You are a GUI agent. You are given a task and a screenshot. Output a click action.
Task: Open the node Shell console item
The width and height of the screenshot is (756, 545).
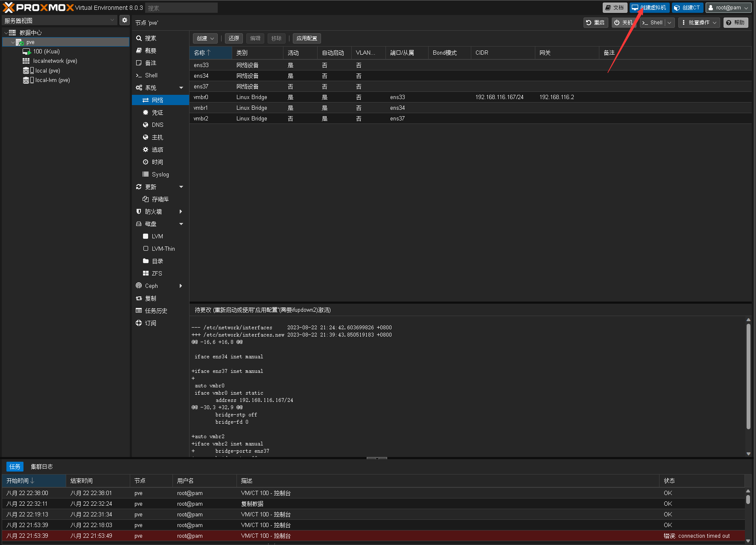(x=151, y=75)
